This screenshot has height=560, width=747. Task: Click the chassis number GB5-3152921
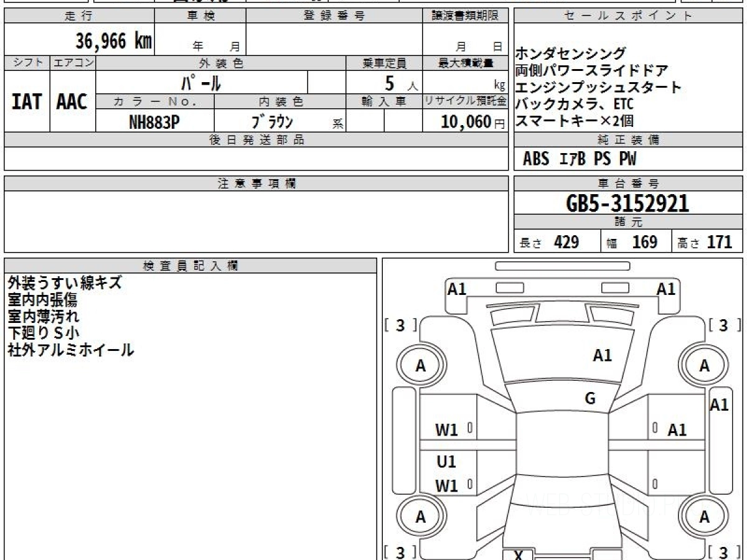point(627,203)
